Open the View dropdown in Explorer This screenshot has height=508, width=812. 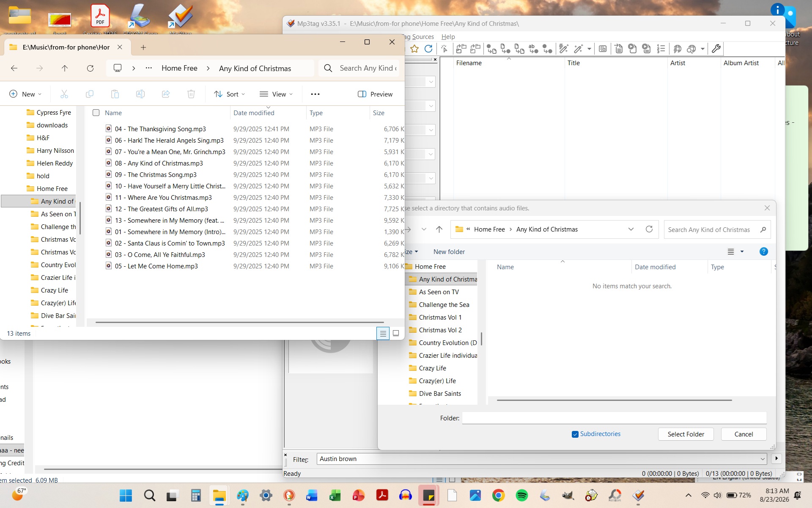[276, 94]
